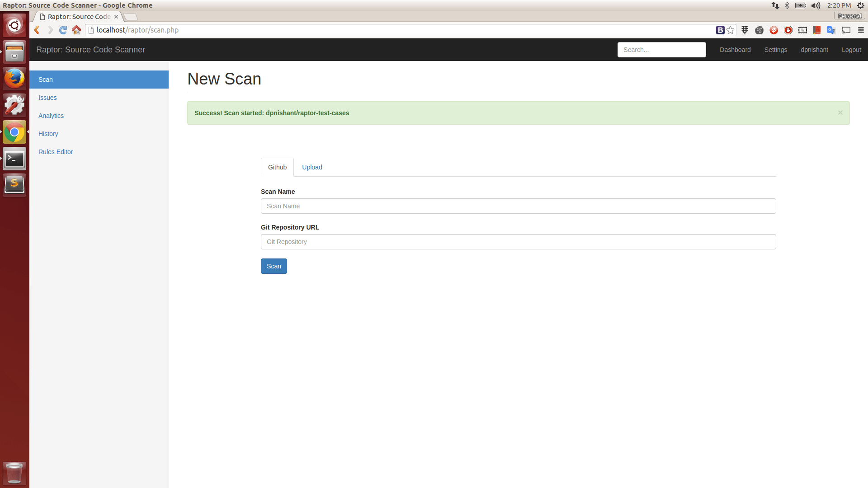
Task: Select the Github tab
Action: click(x=277, y=167)
